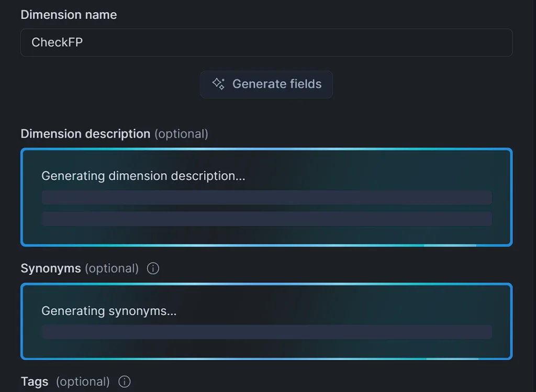Click the (optional) text beside Tags

[83, 382]
